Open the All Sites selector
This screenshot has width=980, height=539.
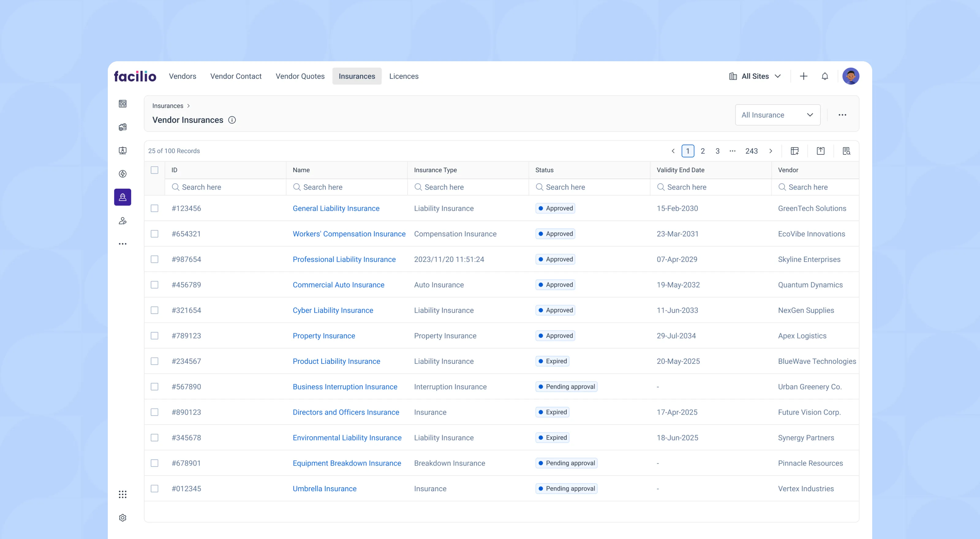pos(755,76)
